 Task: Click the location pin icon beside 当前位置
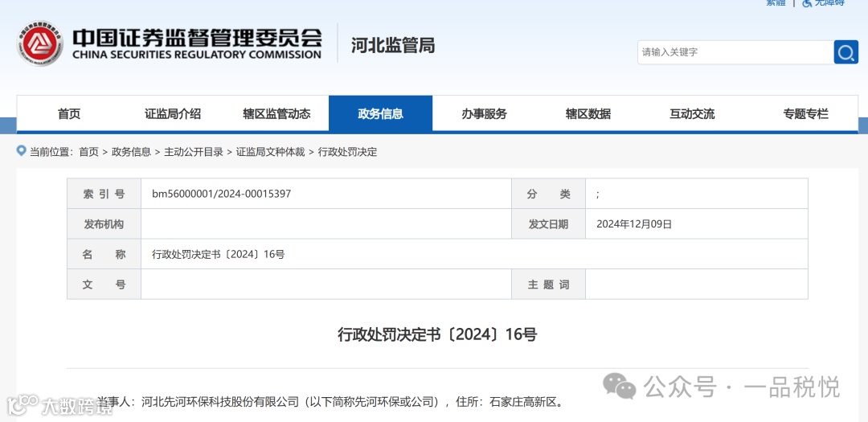point(22,150)
